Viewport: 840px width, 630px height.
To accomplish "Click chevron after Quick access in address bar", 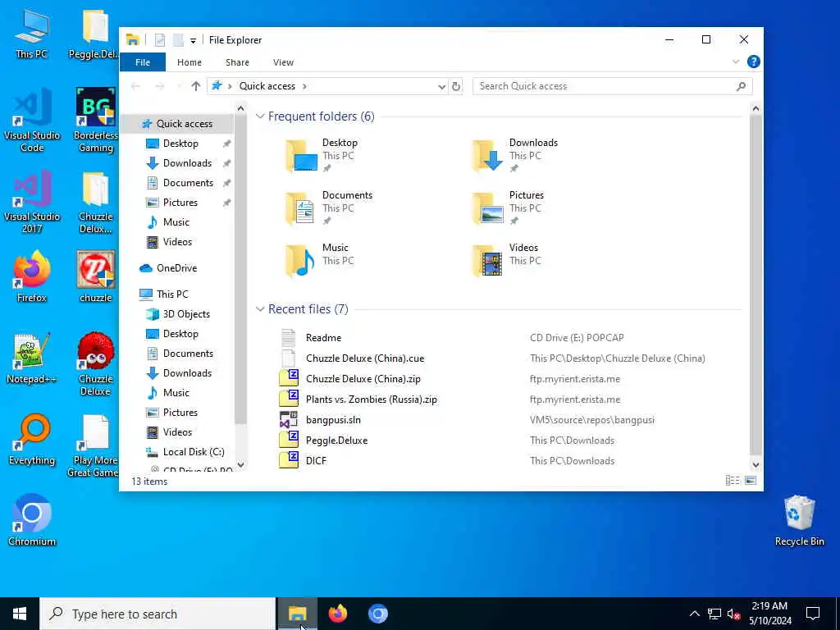I will [304, 86].
